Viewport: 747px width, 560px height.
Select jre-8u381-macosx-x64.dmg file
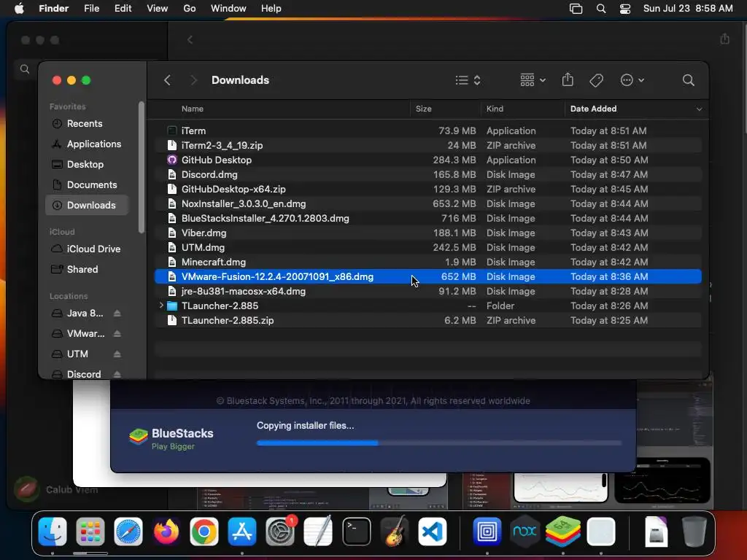pos(427,292)
